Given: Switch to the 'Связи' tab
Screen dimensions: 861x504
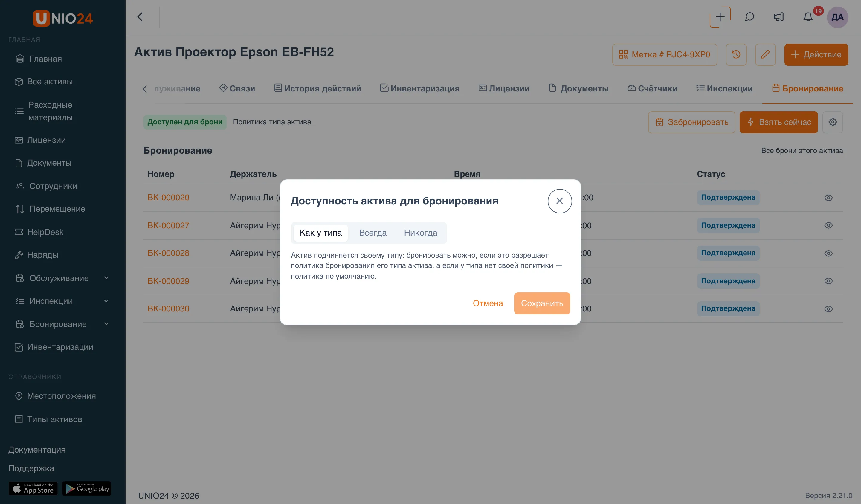Looking at the screenshot, I should pyautogui.click(x=237, y=88).
